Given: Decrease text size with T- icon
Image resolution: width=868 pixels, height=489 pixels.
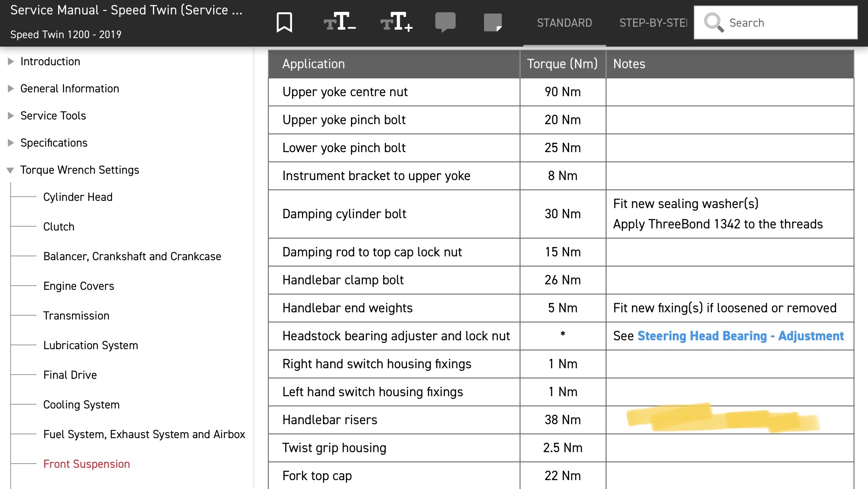Looking at the screenshot, I should click(x=339, y=22).
